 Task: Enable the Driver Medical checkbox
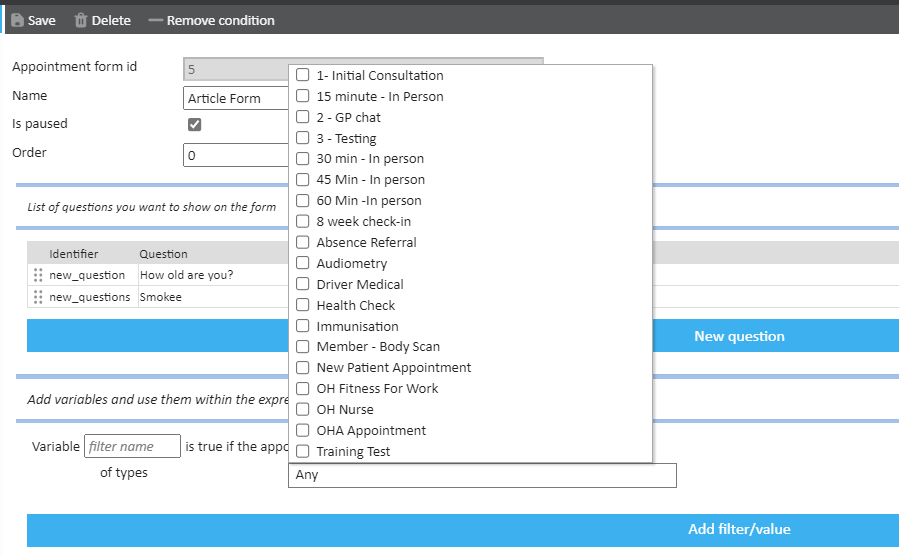(x=303, y=284)
